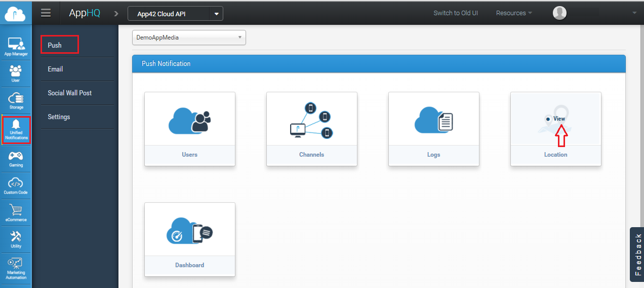Viewport: 644px width, 288px height.
Task: Select Unified Notifications bell icon
Action: pyautogui.click(x=16, y=129)
